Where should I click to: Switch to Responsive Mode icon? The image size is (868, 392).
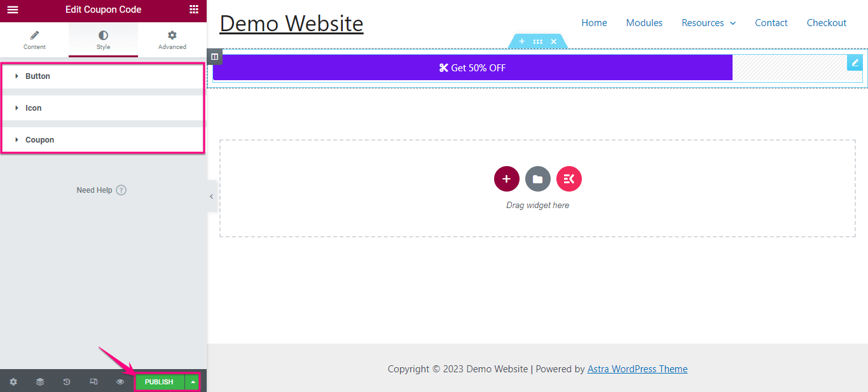(x=93, y=381)
